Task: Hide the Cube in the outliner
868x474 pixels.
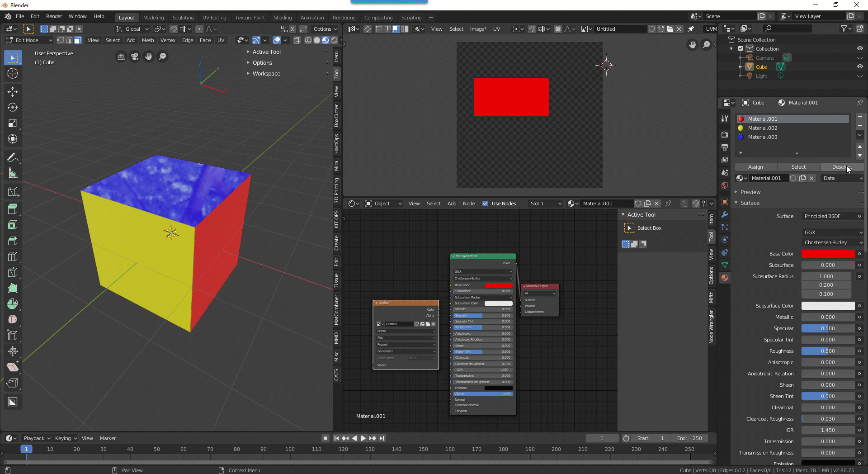Action: pos(860,66)
